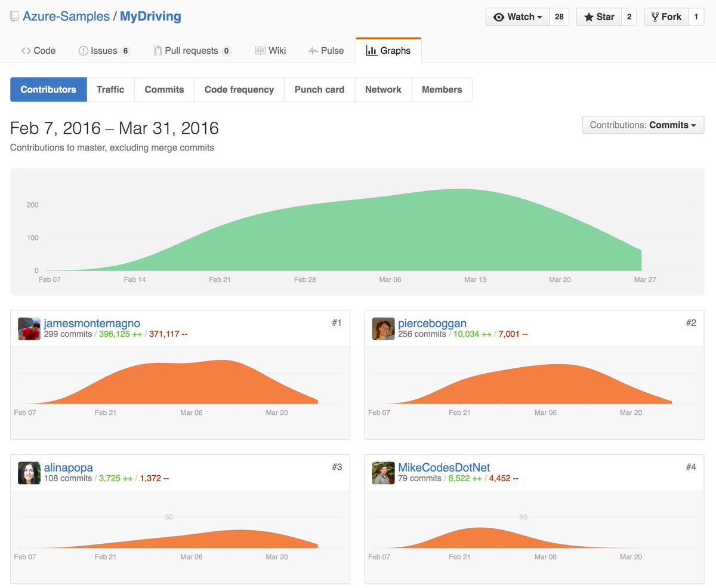Click the stargazers count 2
716x588 pixels.
click(x=629, y=17)
